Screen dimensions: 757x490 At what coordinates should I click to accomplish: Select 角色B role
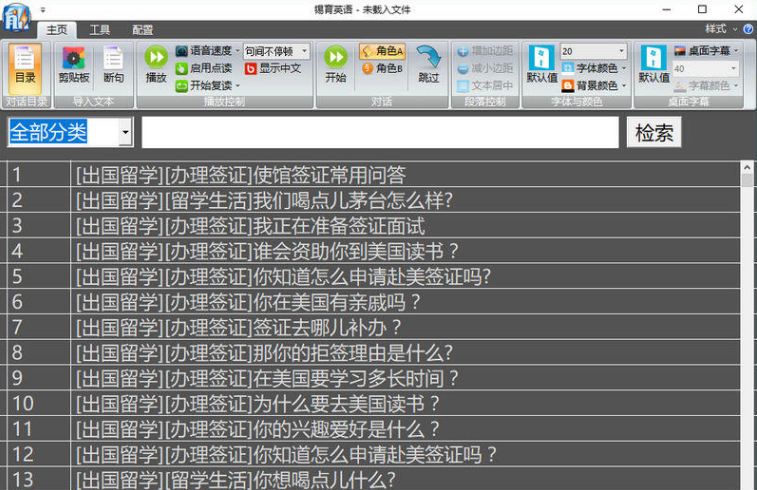click(382, 68)
